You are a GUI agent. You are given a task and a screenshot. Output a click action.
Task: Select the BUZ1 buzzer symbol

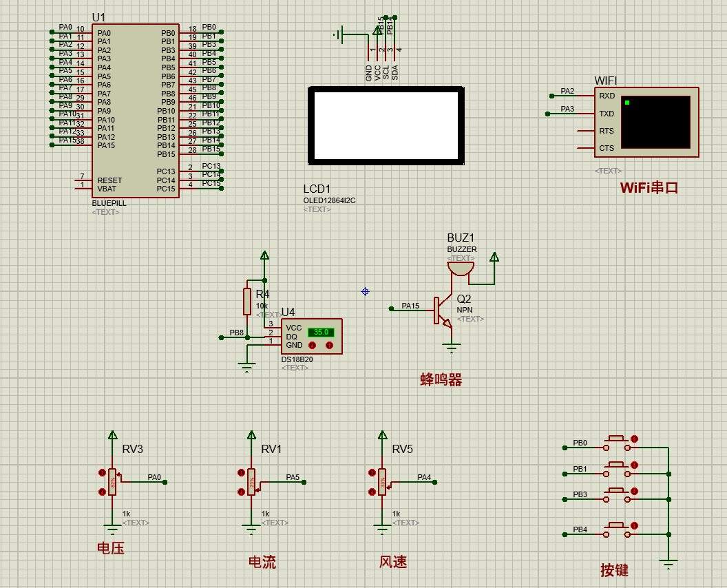click(x=461, y=269)
